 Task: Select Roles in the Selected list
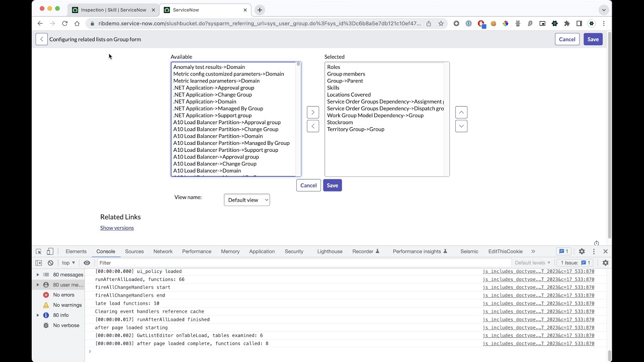click(x=334, y=67)
